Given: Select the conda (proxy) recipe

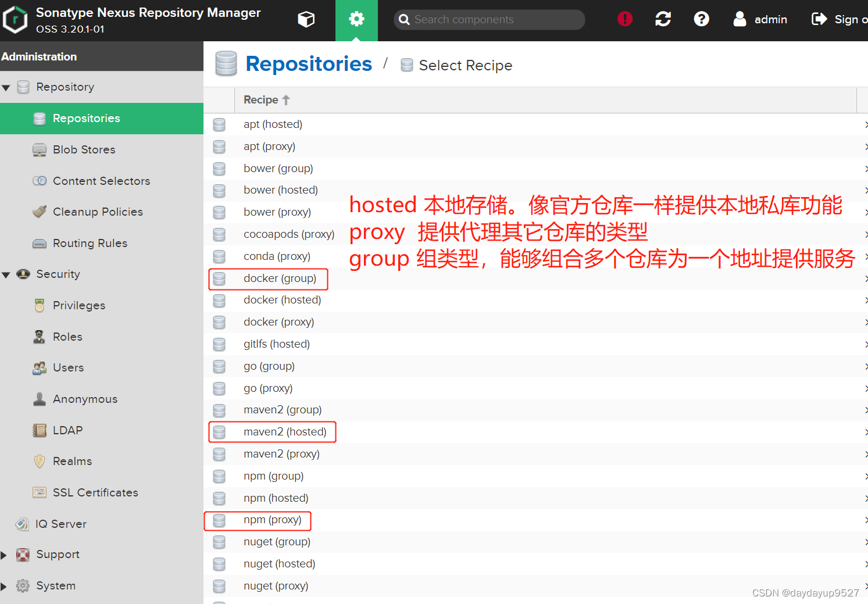Looking at the screenshot, I should point(535,256).
